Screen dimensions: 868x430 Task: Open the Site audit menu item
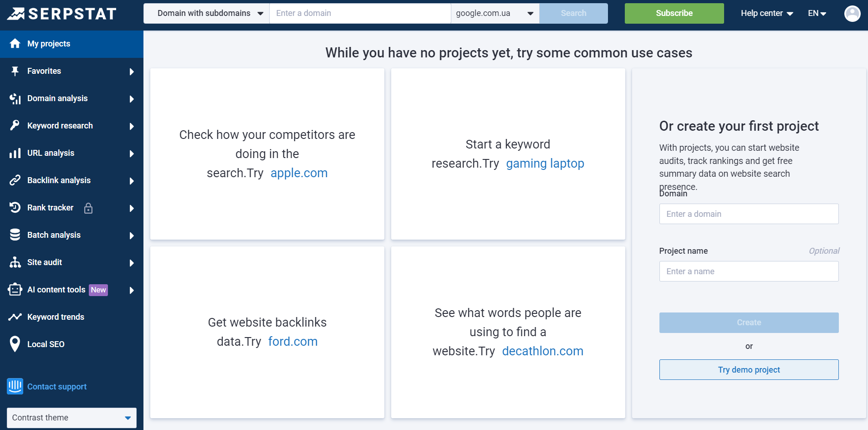71,262
